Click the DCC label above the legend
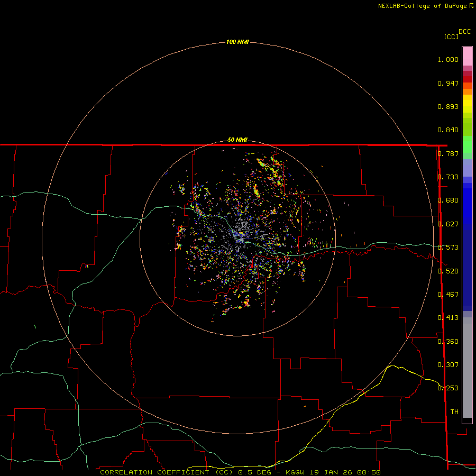Screen dimensions: 476x476 coord(464,32)
